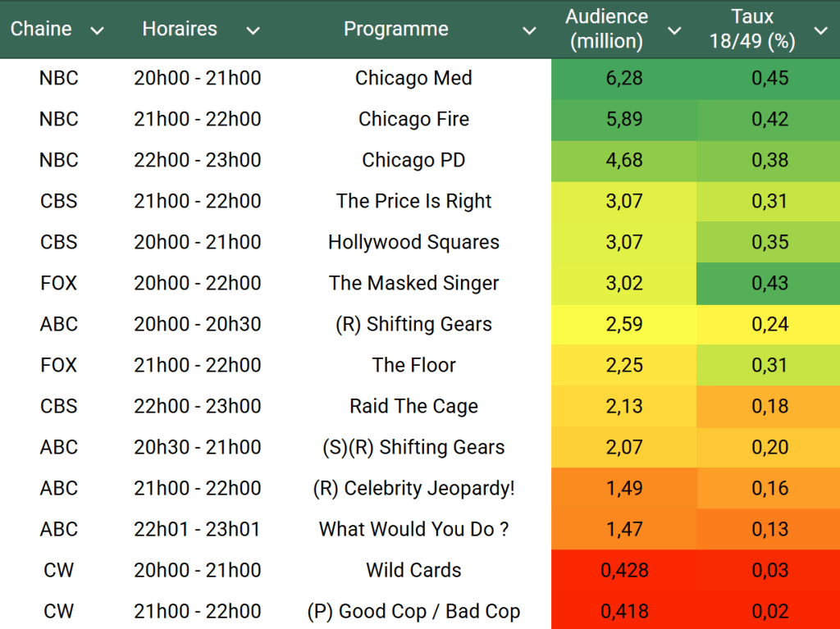
Task: Open the Programme column filter chevron
Action: 529,31
